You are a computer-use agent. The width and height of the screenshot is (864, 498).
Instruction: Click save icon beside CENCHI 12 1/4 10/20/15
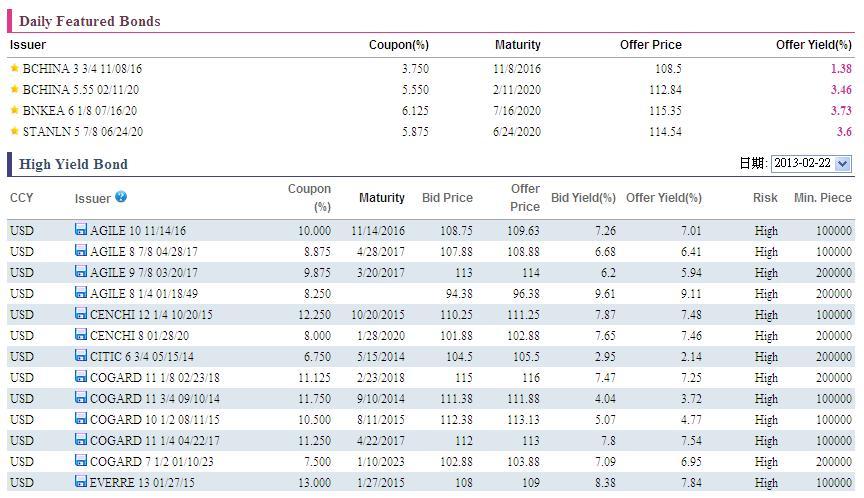(x=81, y=314)
